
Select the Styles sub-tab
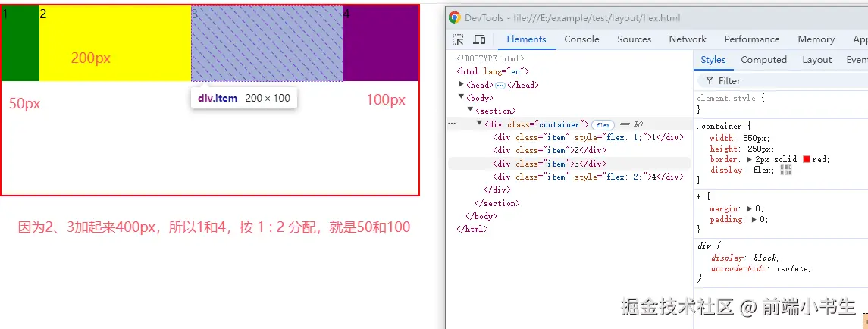point(713,60)
